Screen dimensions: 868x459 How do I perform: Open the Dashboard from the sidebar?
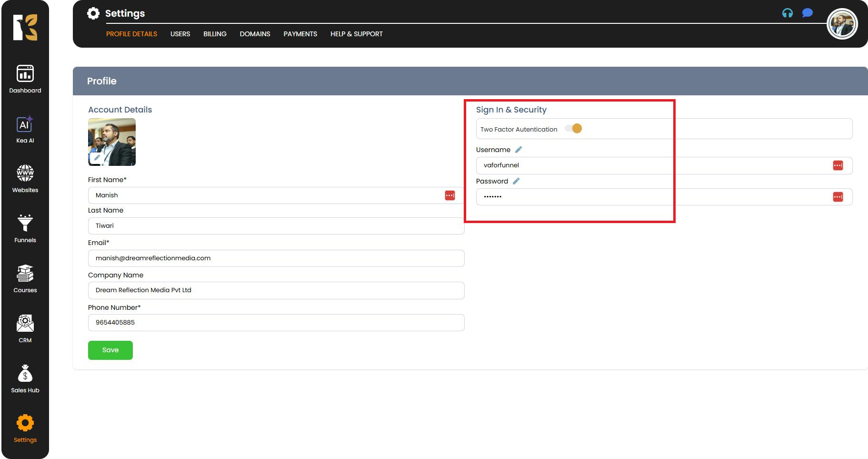coord(25,79)
